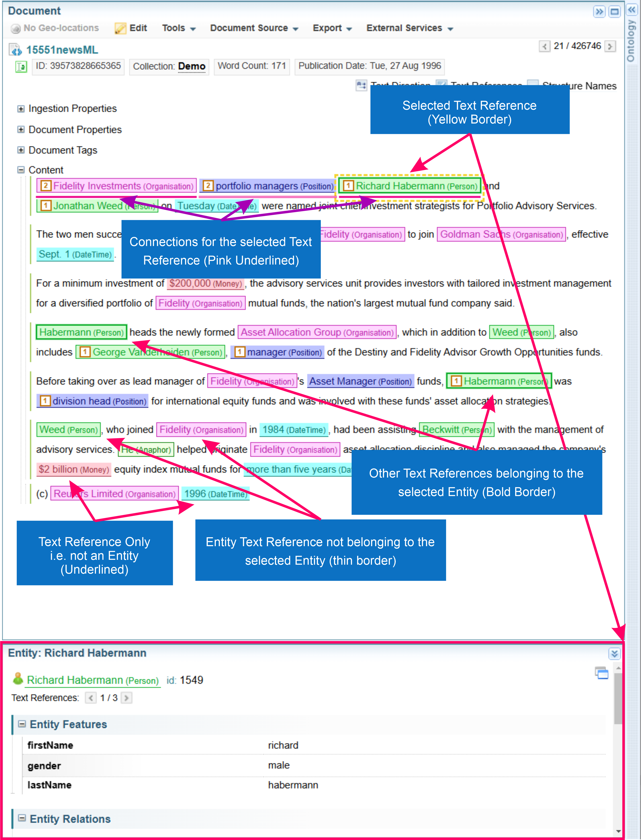Collapse the Entity Features section
641x840 pixels.
tap(22, 724)
